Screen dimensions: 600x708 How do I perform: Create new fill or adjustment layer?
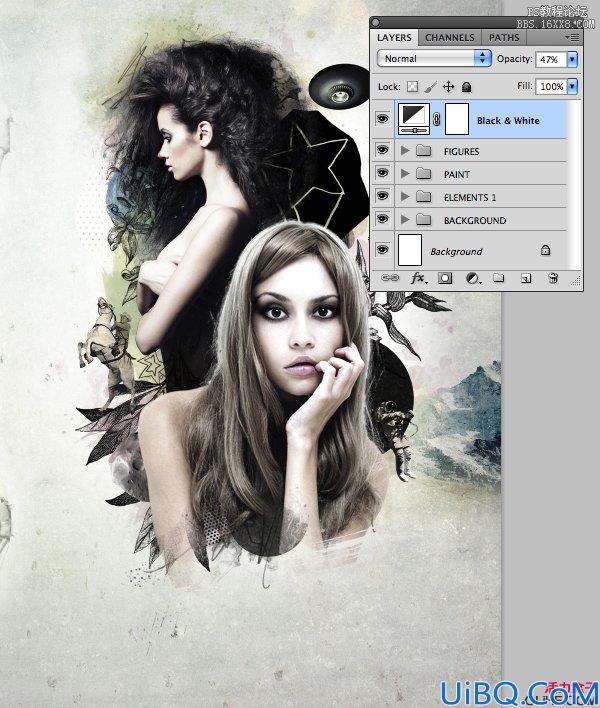pos(473,279)
